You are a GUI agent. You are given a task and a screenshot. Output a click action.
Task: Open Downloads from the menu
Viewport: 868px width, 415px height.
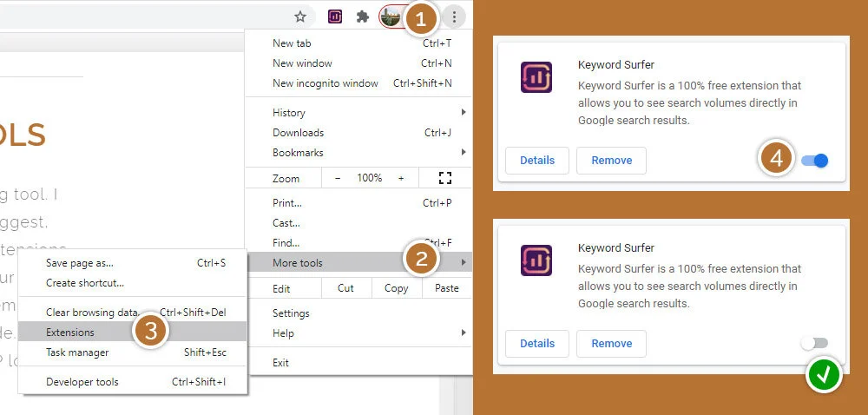tap(358, 133)
